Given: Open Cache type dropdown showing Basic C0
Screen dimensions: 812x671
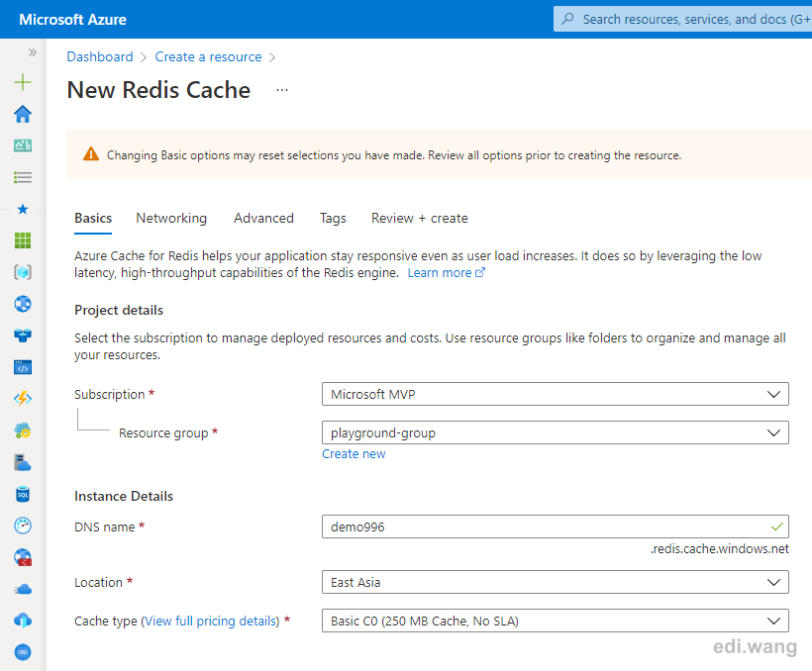Looking at the screenshot, I should coord(556,621).
